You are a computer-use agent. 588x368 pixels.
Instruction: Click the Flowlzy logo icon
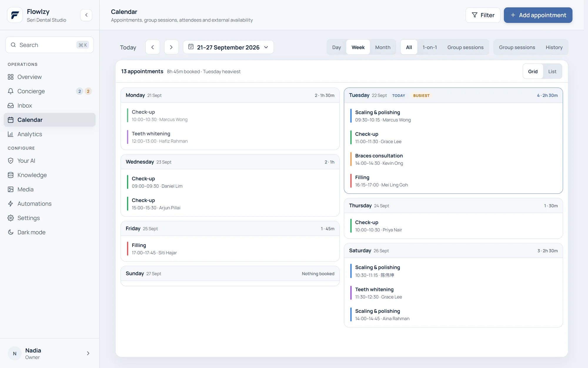pyautogui.click(x=15, y=15)
